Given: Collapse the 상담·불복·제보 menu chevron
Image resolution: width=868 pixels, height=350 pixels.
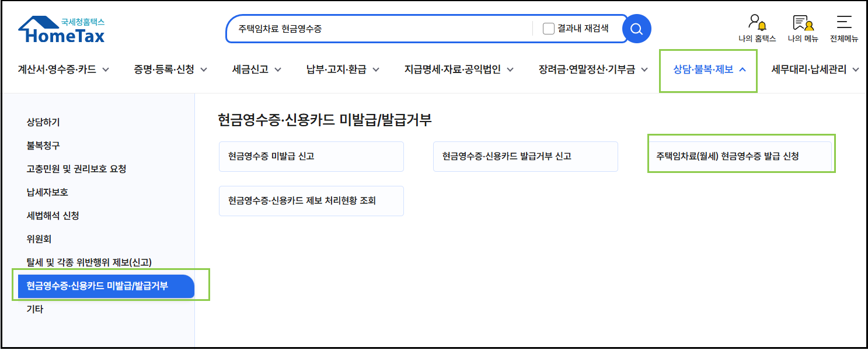Looking at the screenshot, I should (742, 68).
